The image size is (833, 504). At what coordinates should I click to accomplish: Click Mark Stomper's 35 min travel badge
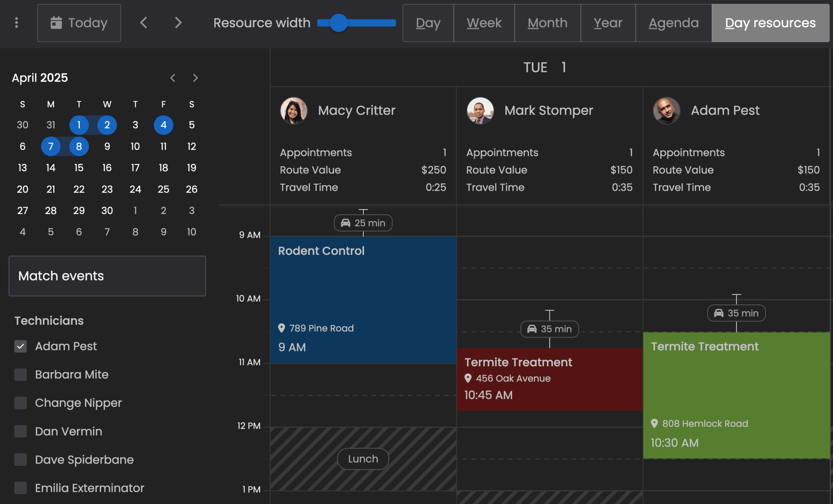tap(549, 329)
